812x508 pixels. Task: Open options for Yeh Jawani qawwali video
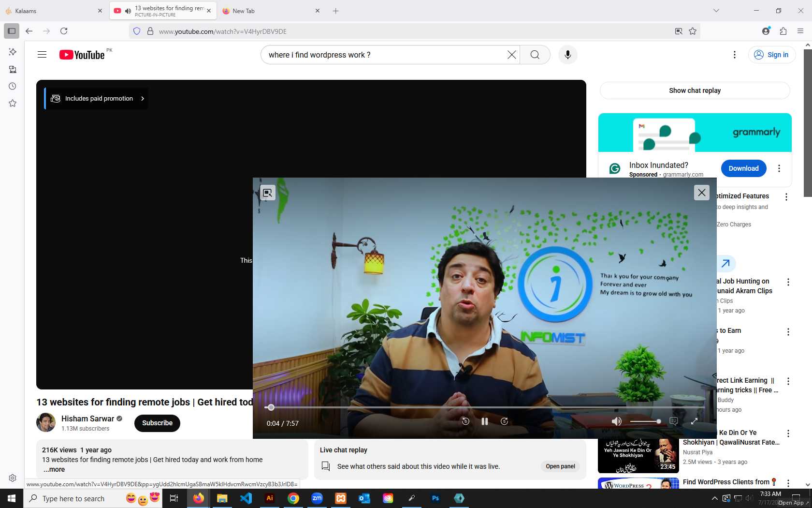click(788, 433)
